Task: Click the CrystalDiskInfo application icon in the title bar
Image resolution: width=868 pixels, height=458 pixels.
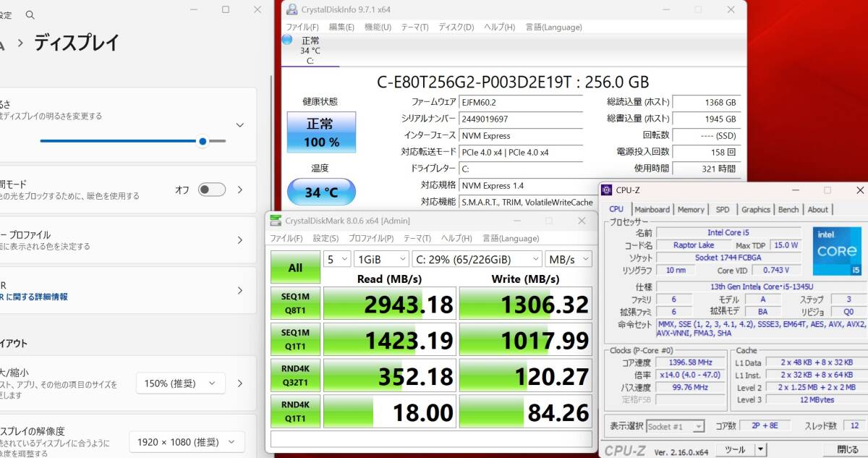Action: tap(292, 9)
